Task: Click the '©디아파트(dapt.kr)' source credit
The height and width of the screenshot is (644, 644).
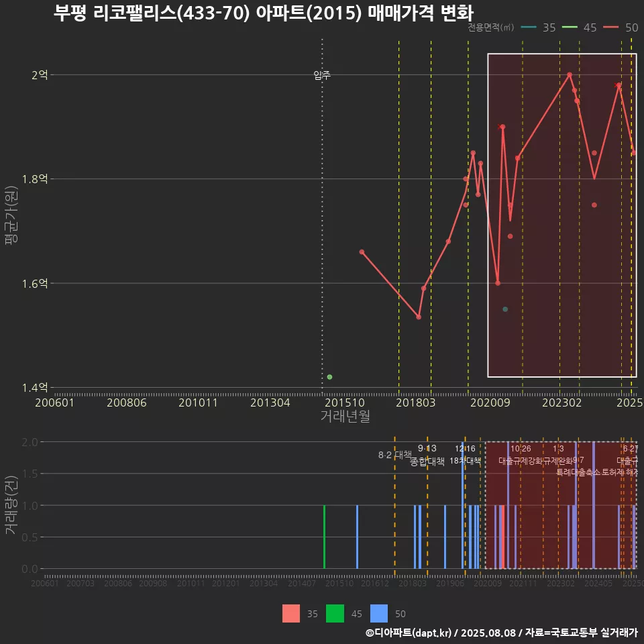Action: tap(409, 633)
